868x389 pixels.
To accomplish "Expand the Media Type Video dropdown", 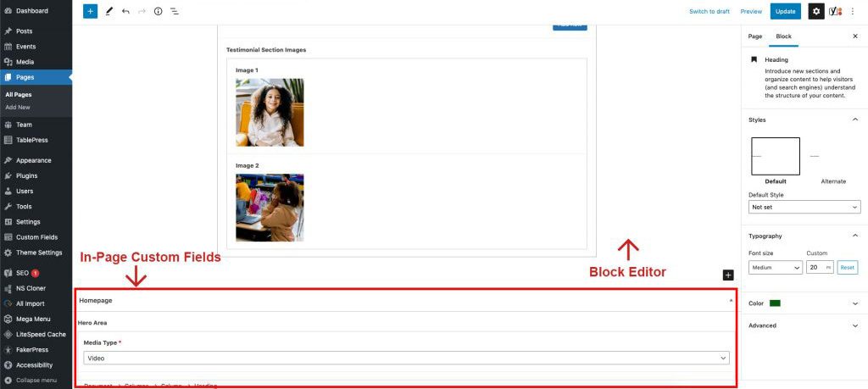I will pos(406,358).
